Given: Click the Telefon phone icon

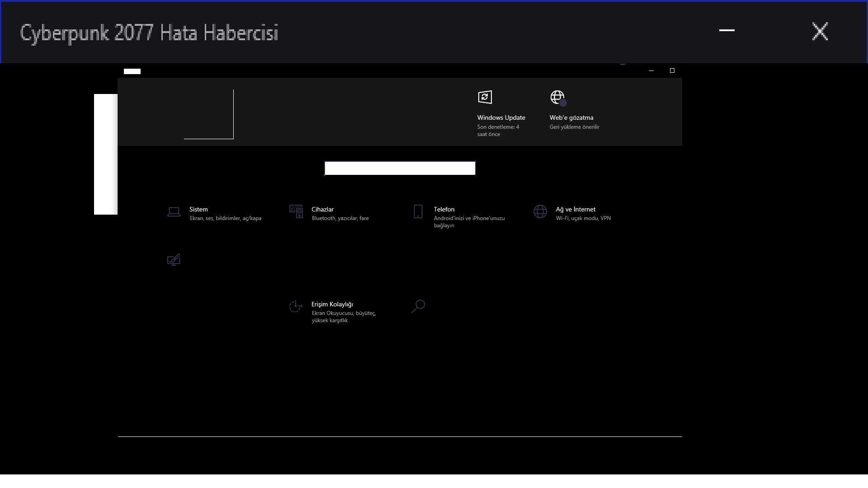Looking at the screenshot, I should [418, 211].
